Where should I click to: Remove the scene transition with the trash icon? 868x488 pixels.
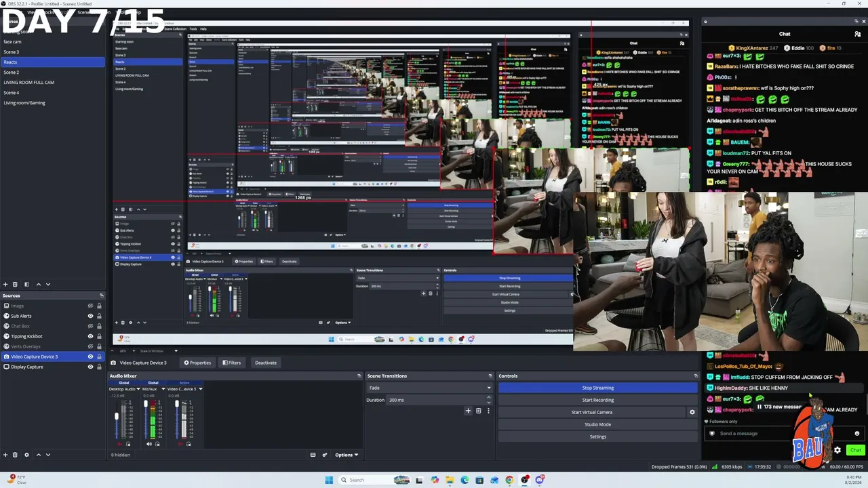tap(478, 411)
